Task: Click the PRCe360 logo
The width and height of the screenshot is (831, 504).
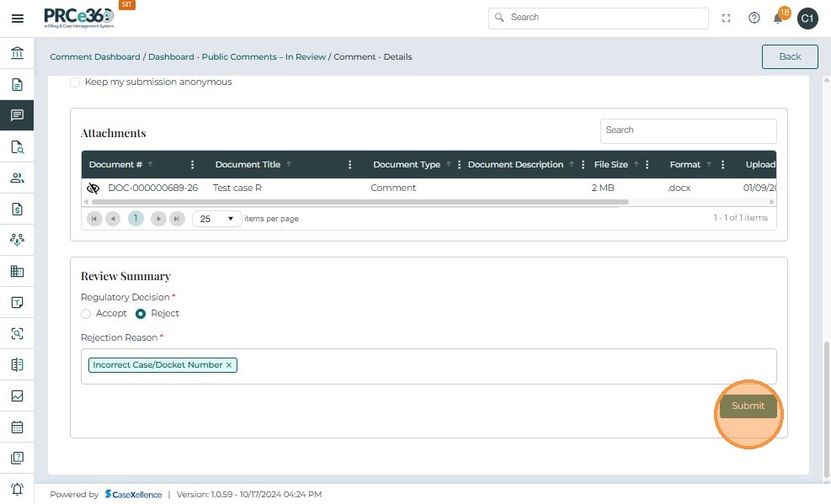Action: [79, 18]
